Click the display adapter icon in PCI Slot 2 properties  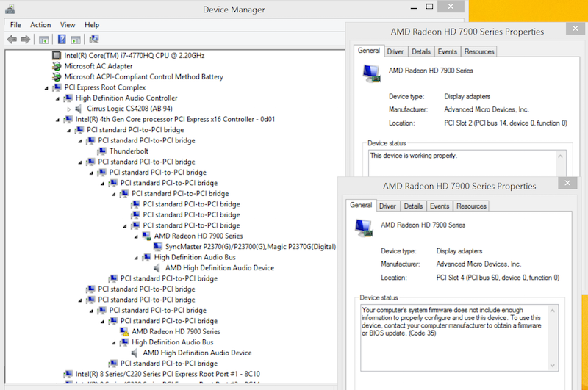pyautogui.click(x=371, y=73)
